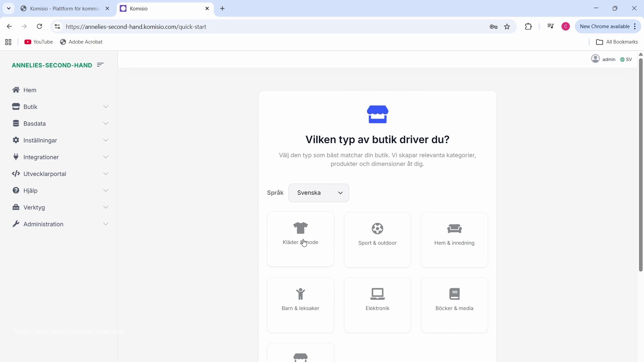Bookmark this page with the star icon
The height and width of the screenshot is (362, 644).
[x=507, y=27]
